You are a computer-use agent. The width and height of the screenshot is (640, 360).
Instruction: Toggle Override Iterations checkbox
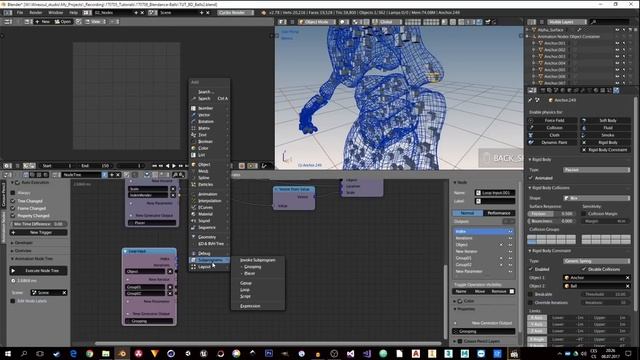click(x=531, y=302)
